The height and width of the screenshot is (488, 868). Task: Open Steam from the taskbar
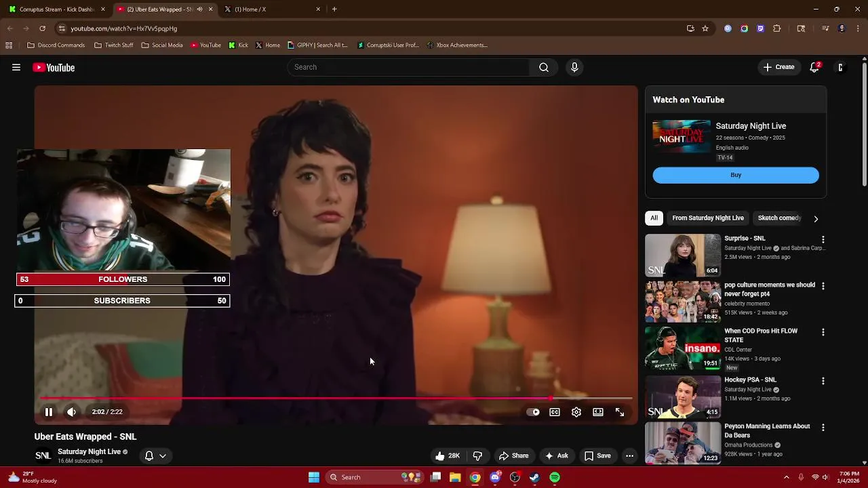click(534, 477)
